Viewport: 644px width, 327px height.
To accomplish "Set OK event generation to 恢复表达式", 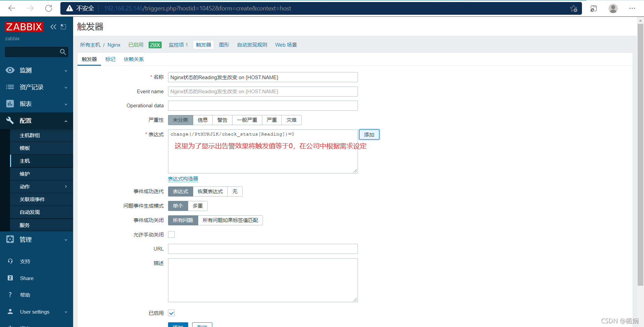I will [210, 192].
